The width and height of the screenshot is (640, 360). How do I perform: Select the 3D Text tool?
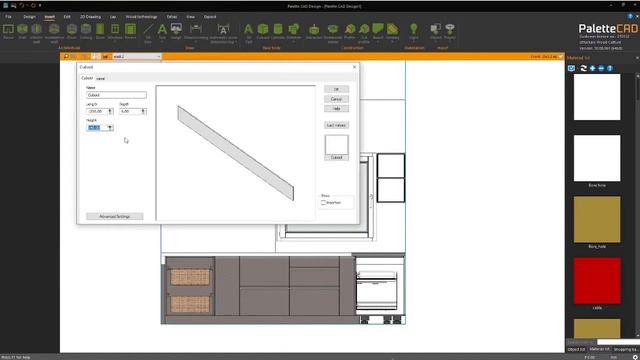coord(248,33)
